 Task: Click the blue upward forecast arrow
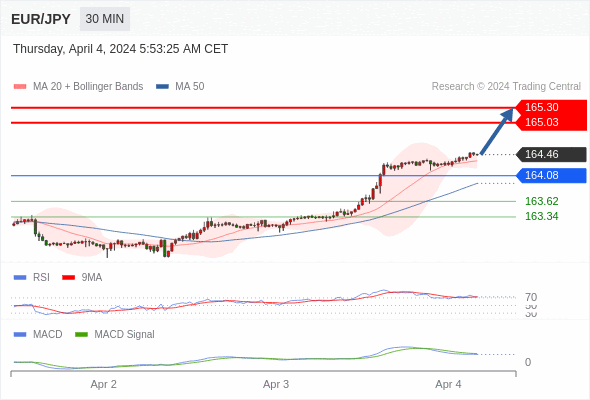[x=497, y=131]
